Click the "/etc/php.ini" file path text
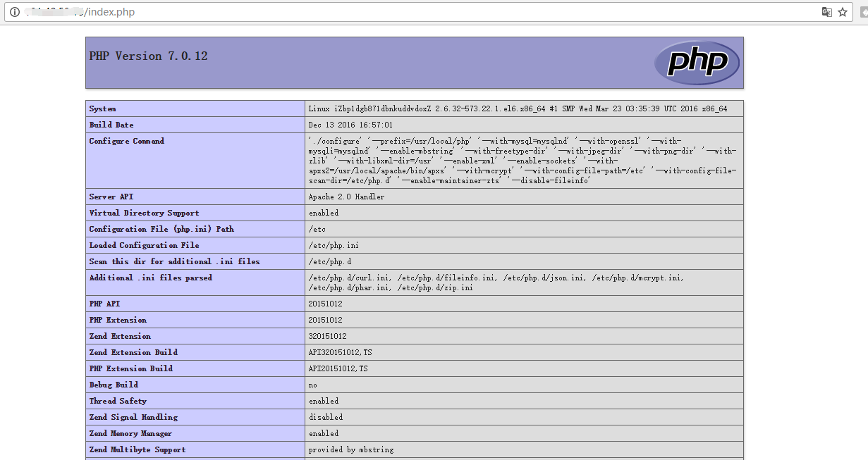Screen dimensions: 868x460 331,244
